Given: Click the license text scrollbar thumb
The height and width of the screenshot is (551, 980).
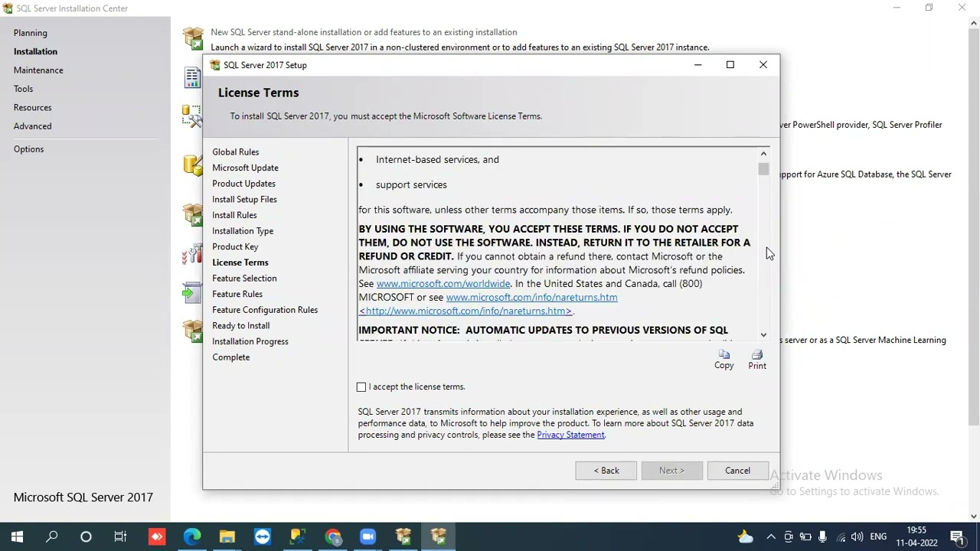Looking at the screenshot, I should [763, 169].
